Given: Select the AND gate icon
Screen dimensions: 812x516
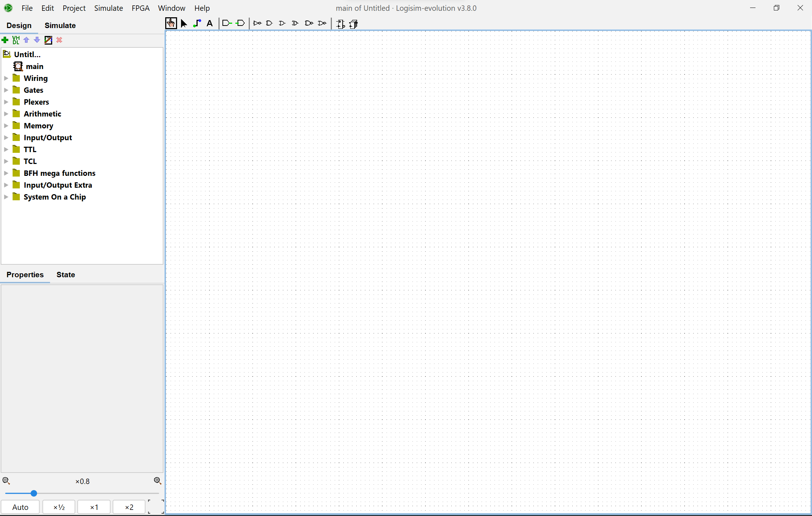Looking at the screenshot, I should (269, 23).
